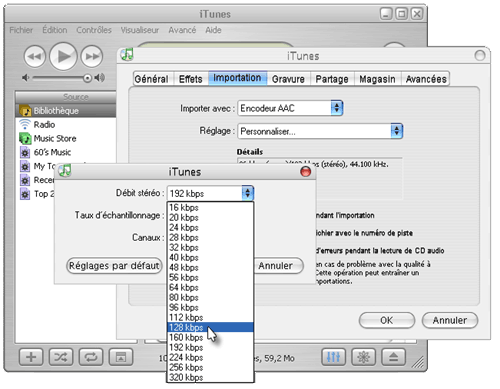Open the Avancé menu
The height and width of the screenshot is (389, 500).
click(182, 30)
